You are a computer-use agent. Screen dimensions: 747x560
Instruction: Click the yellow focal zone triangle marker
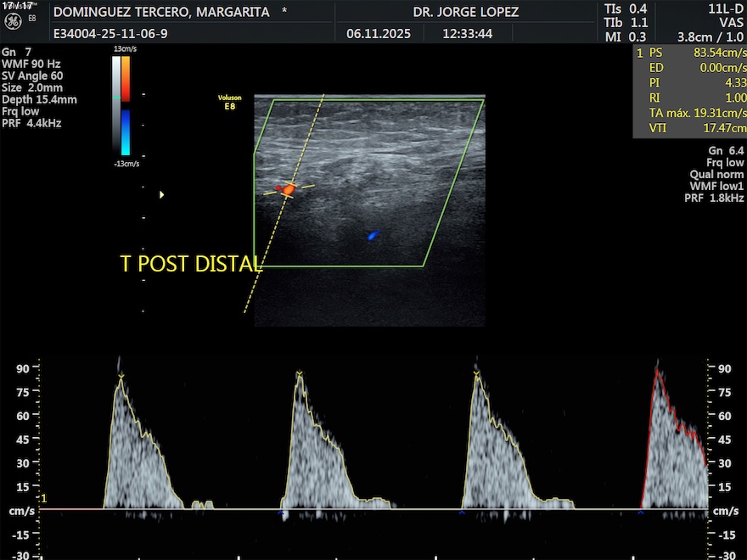[x=162, y=195]
